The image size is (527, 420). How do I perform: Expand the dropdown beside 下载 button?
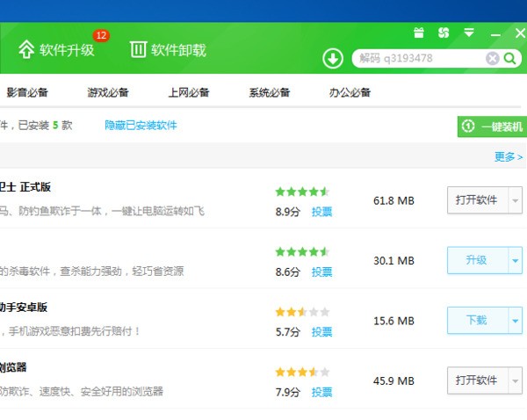coord(516,321)
